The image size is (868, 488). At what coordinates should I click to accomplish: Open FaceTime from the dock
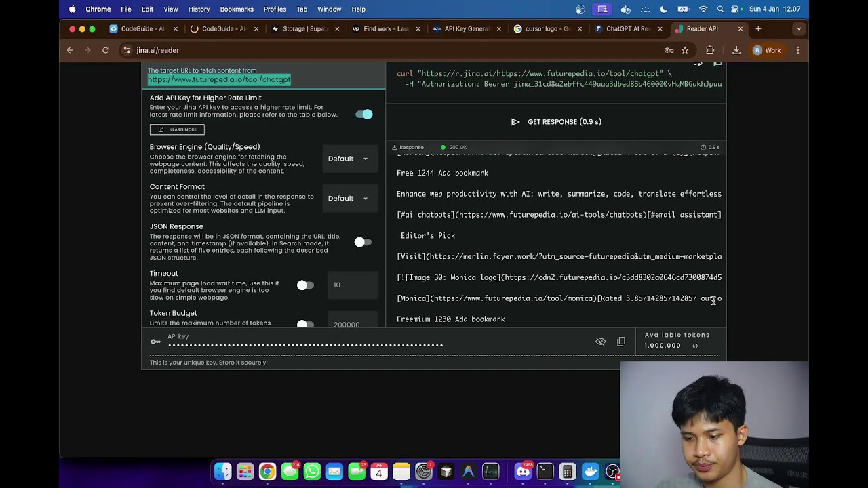click(x=357, y=471)
